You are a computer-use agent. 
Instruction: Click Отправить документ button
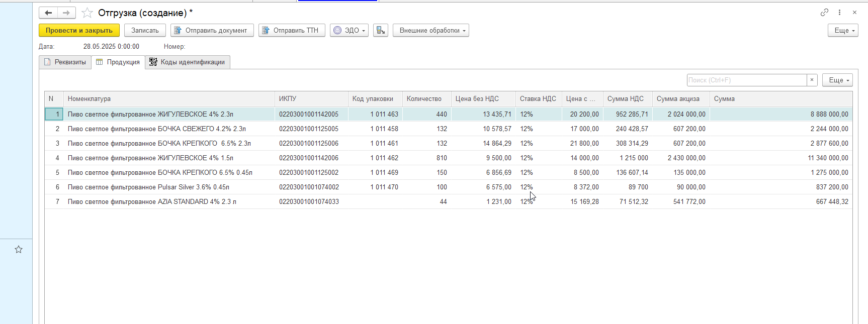point(212,30)
